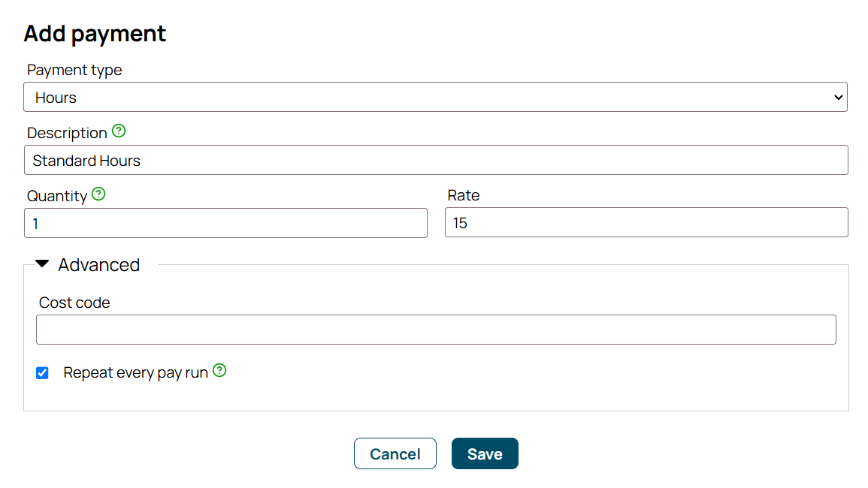Screen dimensions: 868x488
Task: Cancel adding the payment
Action: [x=395, y=453]
